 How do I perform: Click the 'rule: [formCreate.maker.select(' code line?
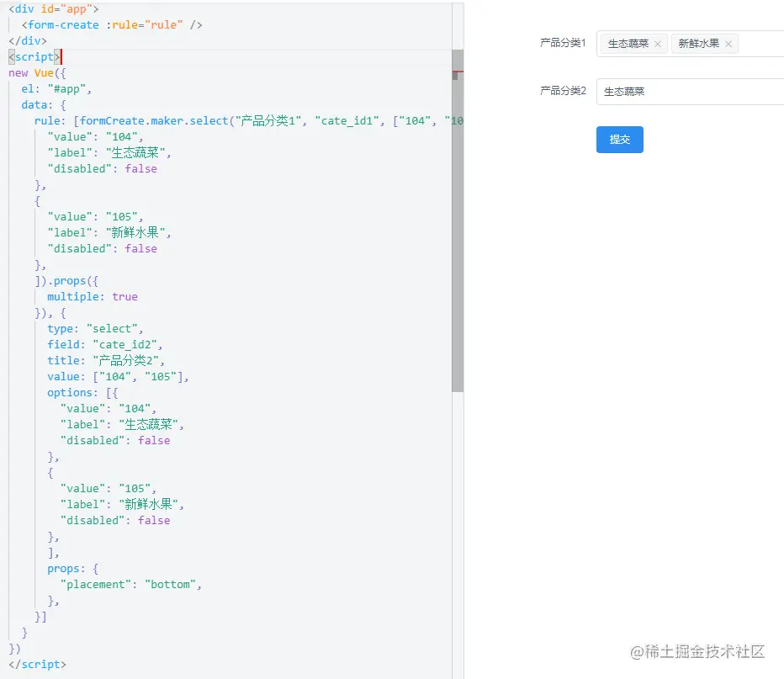(249, 121)
